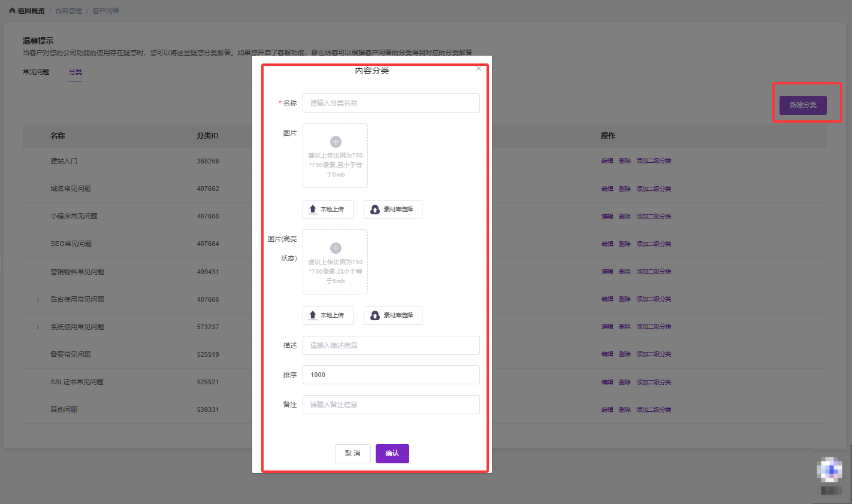
Task: Click 删除 for 域名常见问题
Action: (624, 189)
